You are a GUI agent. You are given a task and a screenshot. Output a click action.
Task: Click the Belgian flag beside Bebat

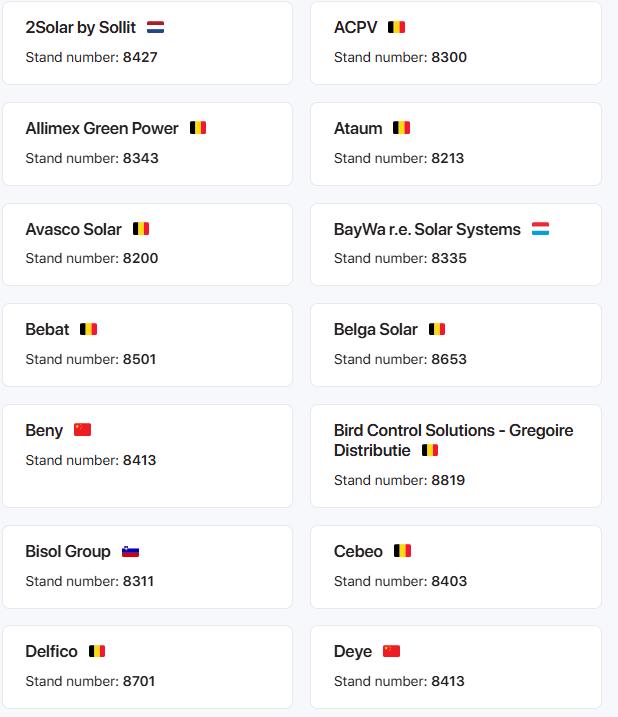[89, 329]
